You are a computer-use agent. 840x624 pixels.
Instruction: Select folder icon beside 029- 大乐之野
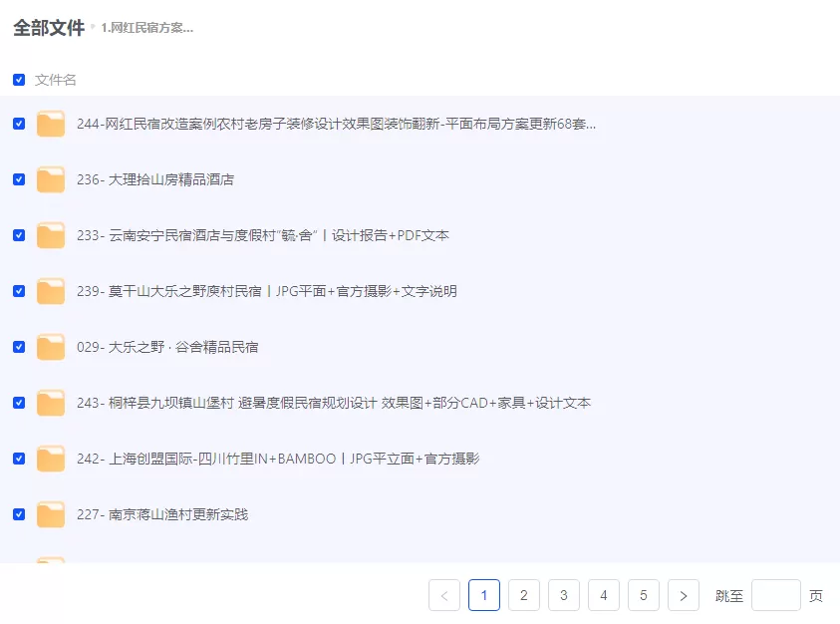click(x=51, y=347)
